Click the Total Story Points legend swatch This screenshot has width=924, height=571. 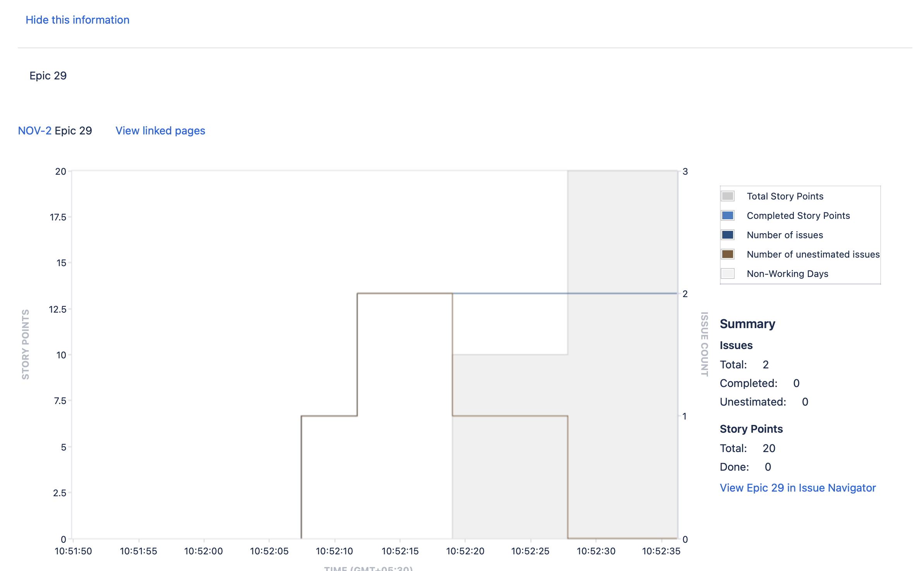(x=728, y=196)
